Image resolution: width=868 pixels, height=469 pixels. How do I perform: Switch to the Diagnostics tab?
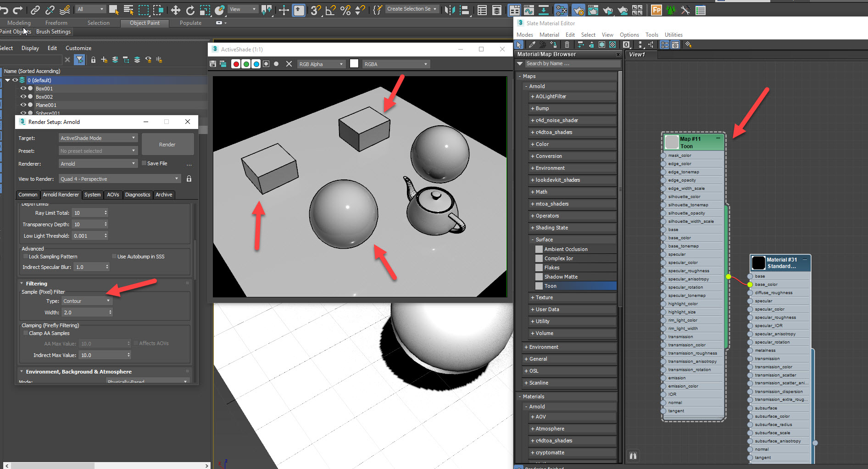(x=138, y=195)
